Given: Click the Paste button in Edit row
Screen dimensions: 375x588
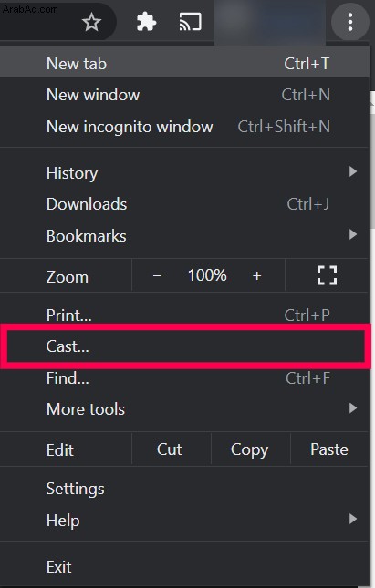Looking at the screenshot, I should pyautogui.click(x=329, y=449).
